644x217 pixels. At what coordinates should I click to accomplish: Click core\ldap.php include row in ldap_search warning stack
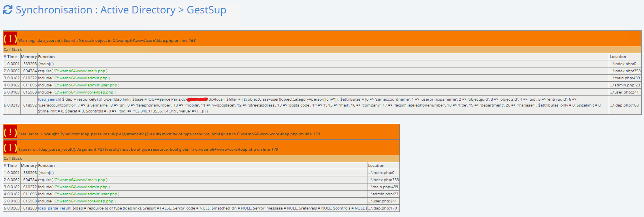322,92
